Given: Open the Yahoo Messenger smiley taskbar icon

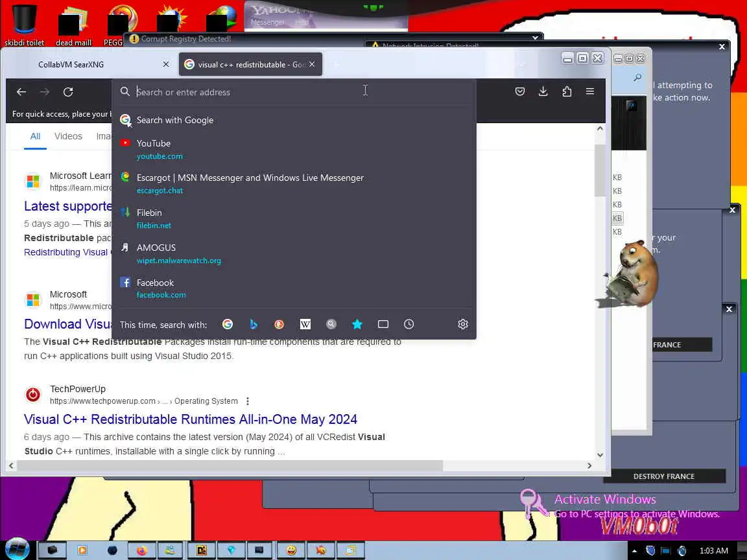Looking at the screenshot, I should coord(290,550).
